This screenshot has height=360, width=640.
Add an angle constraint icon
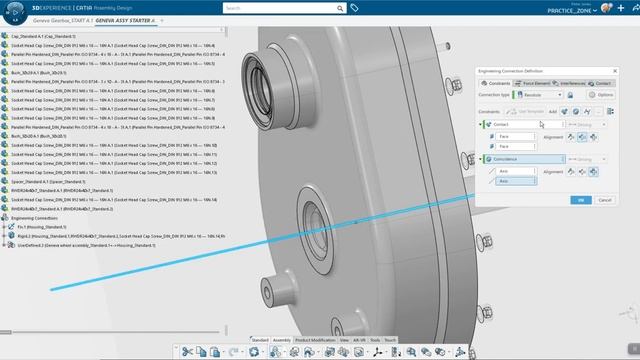587,111
